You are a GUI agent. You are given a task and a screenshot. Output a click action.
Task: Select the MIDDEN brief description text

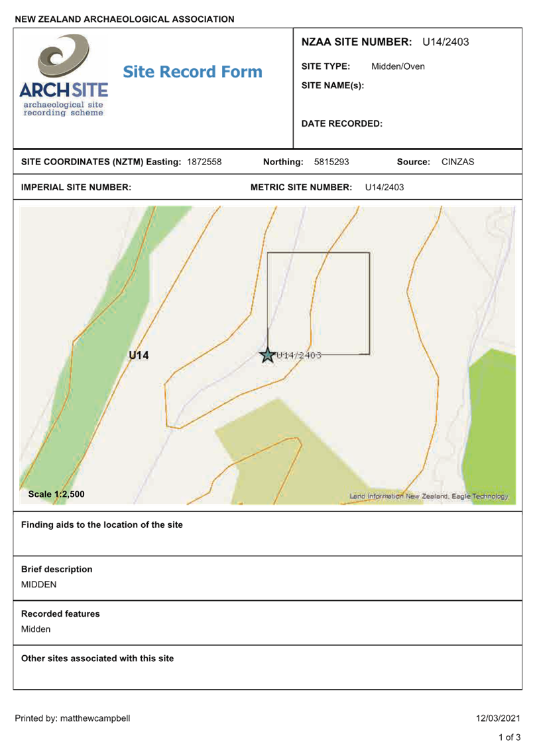38,584
